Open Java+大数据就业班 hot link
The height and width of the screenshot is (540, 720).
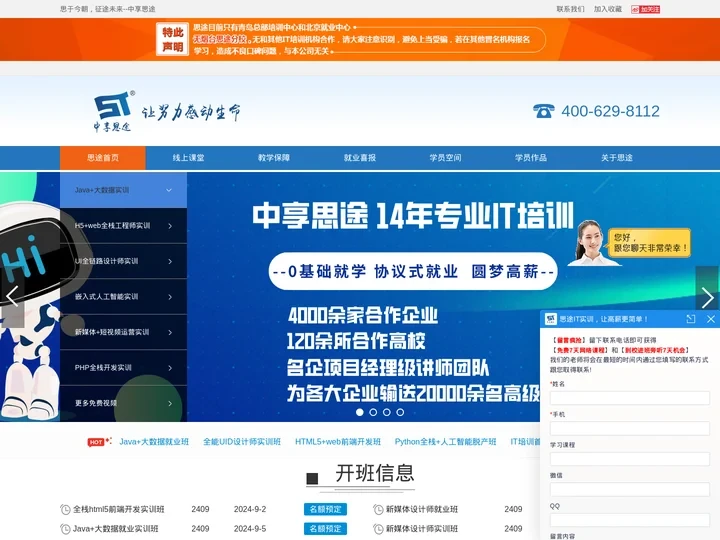(x=154, y=442)
